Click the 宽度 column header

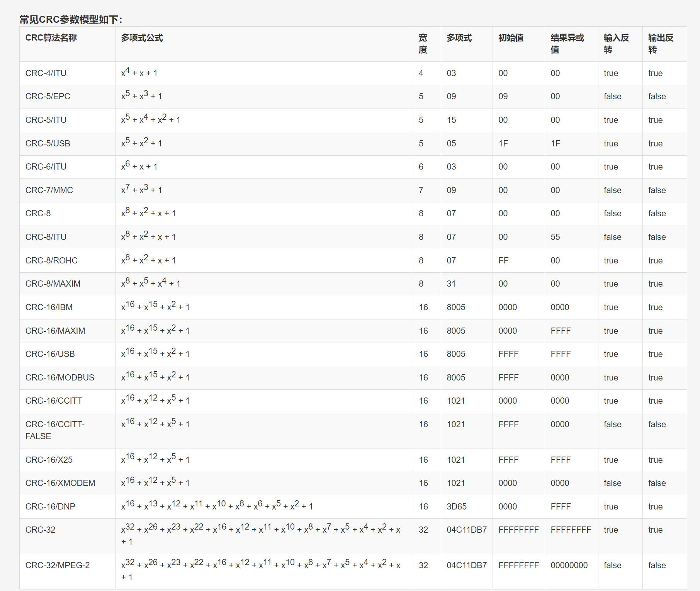pos(423,44)
